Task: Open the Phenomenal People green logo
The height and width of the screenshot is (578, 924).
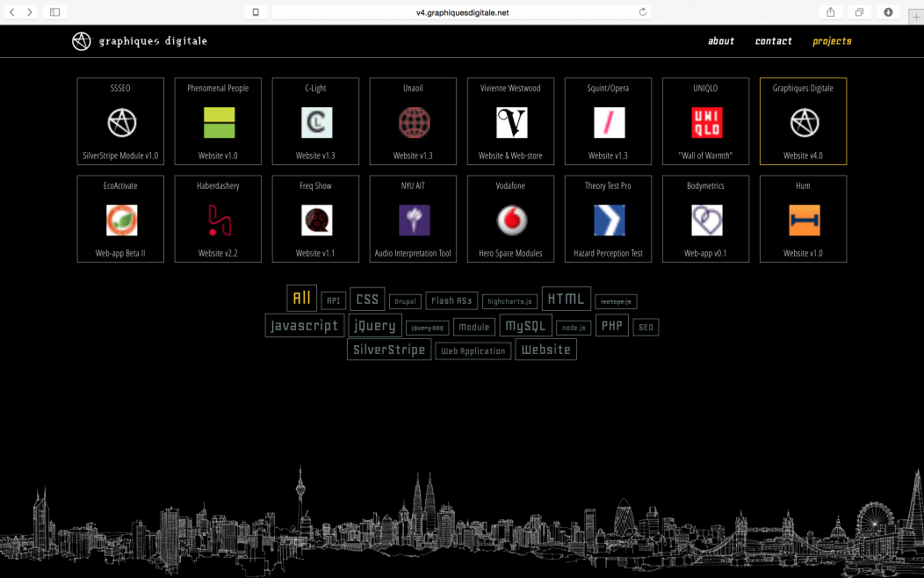Action: (220, 123)
